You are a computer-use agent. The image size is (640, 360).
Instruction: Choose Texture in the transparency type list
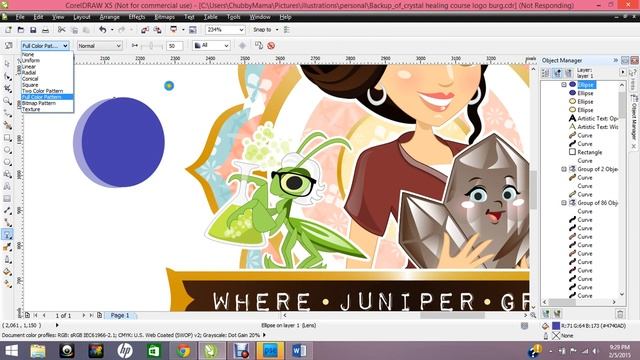coord(47,109)
